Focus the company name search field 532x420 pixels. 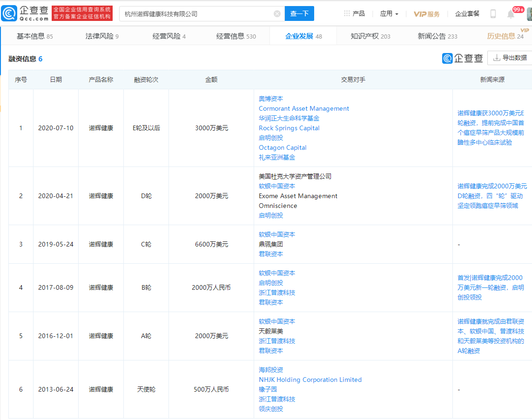pyautogui.click(x=202, y=14)
